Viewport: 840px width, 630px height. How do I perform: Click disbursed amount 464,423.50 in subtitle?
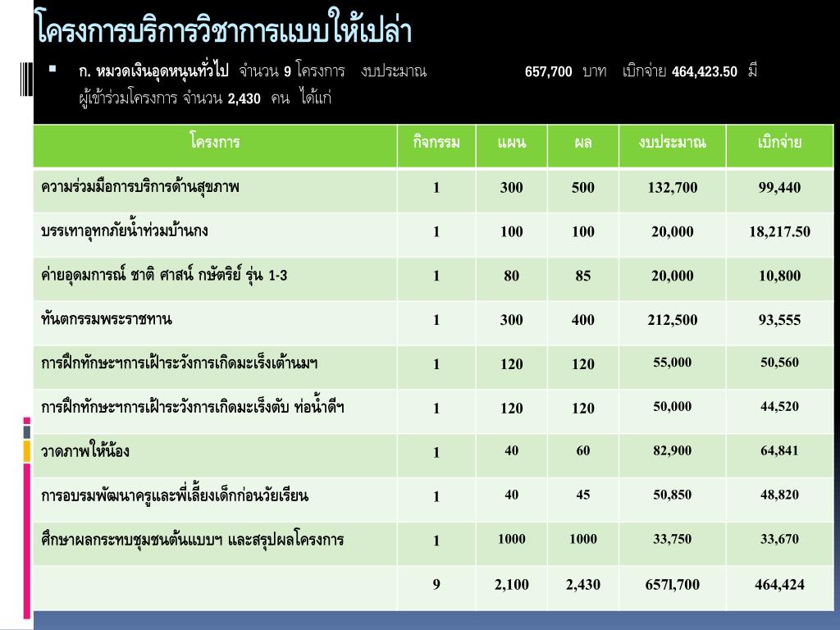[705, 72]
